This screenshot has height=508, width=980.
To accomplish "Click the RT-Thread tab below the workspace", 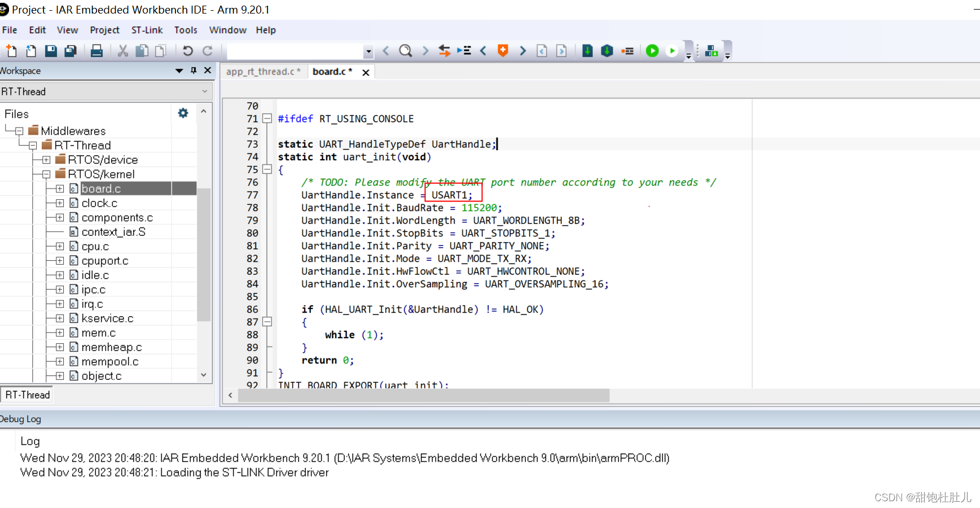I will click(x=28, y=395).
